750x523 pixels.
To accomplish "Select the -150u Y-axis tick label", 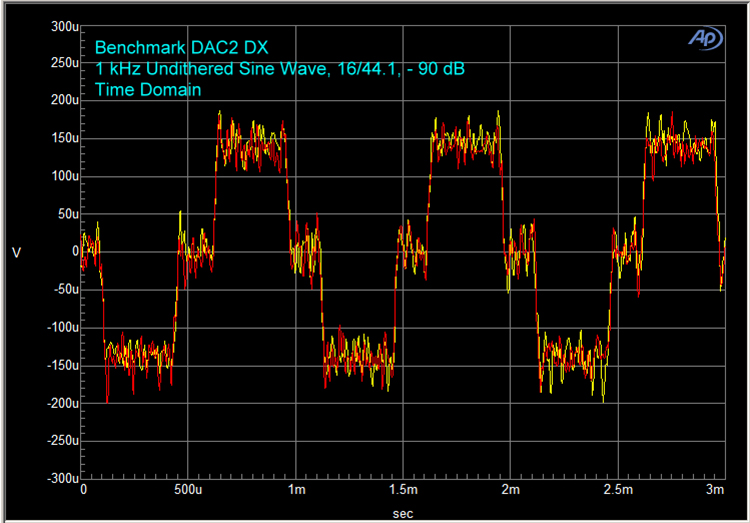I will [61, 365].
